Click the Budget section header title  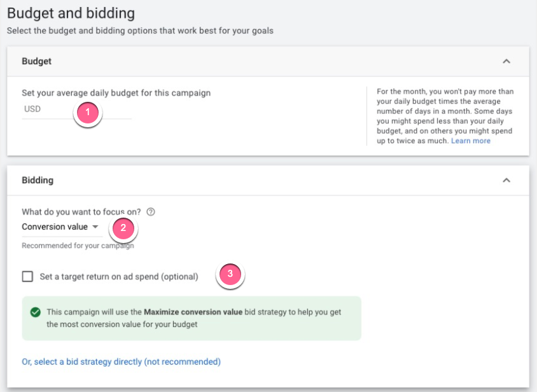tap(36, 62)
